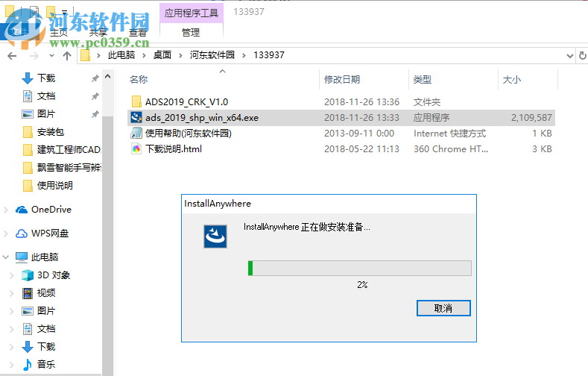Open 视频 under 此电脑
Screen dimensions: 588x376
pyautogui.click(x=46, y=292)
